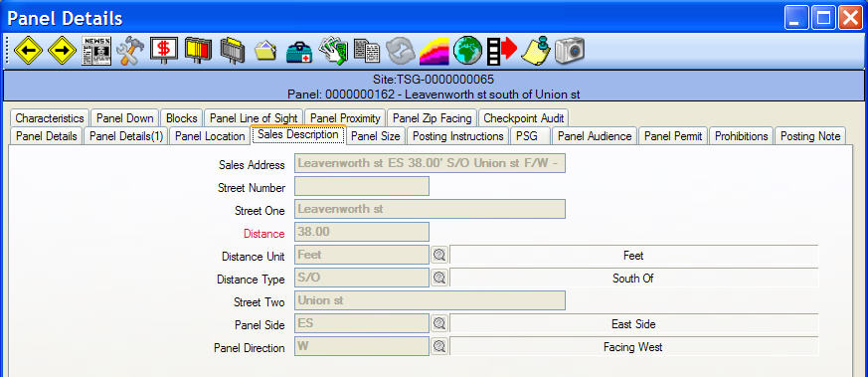This screenshot has width=868, height=377.
Task: Click the hand holding cash icon
Action: (x=333, y=52)
